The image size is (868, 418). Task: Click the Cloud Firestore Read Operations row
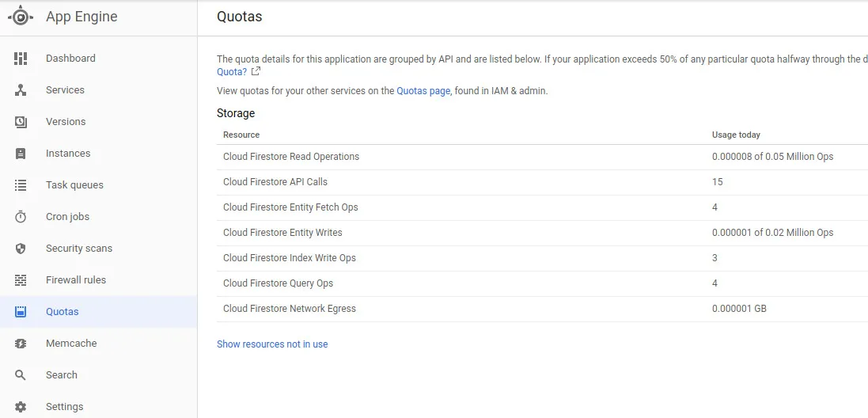291,157
